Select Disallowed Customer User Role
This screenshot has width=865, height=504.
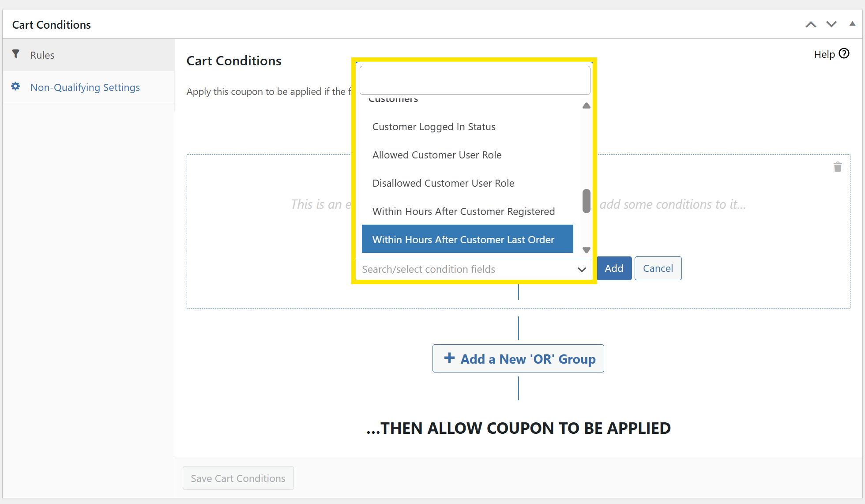coord(443,184)
